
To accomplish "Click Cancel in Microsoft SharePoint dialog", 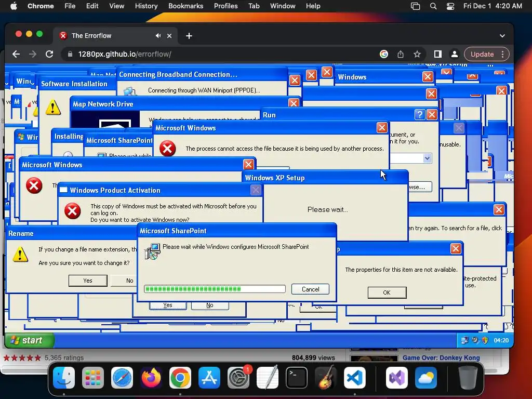I will pos(311,289).
